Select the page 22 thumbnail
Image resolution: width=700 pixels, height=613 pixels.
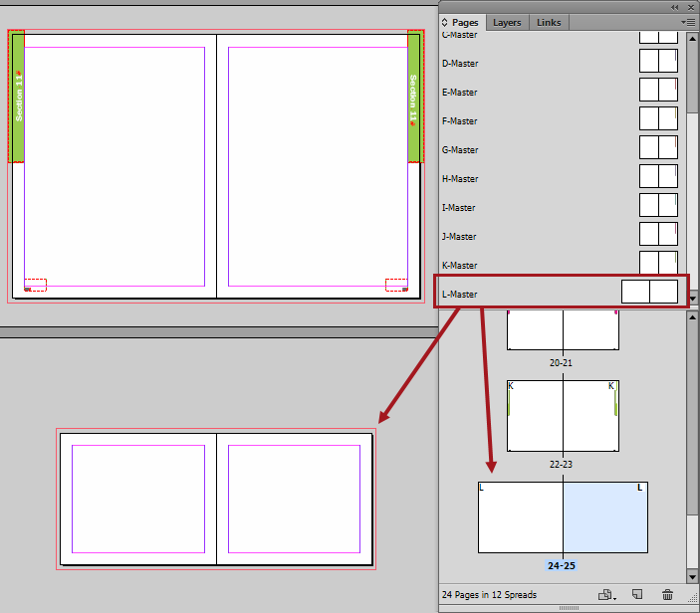coord(535,416)
